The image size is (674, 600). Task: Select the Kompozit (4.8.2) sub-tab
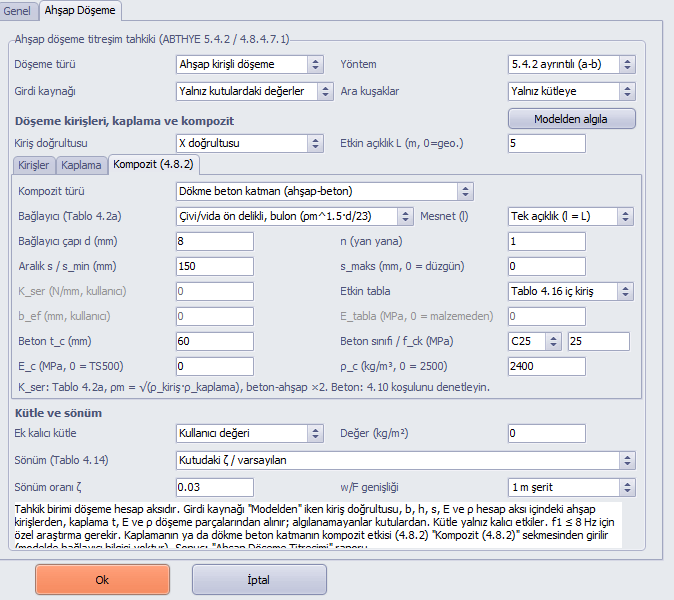[153, 164]
